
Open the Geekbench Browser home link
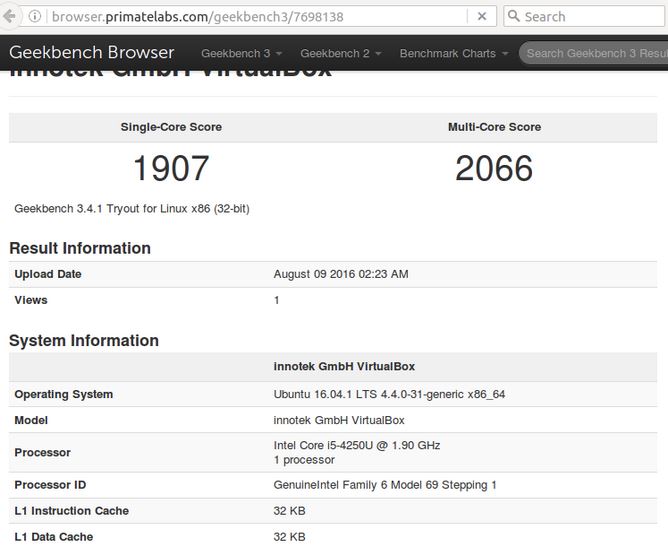click(x=92, y=52)
